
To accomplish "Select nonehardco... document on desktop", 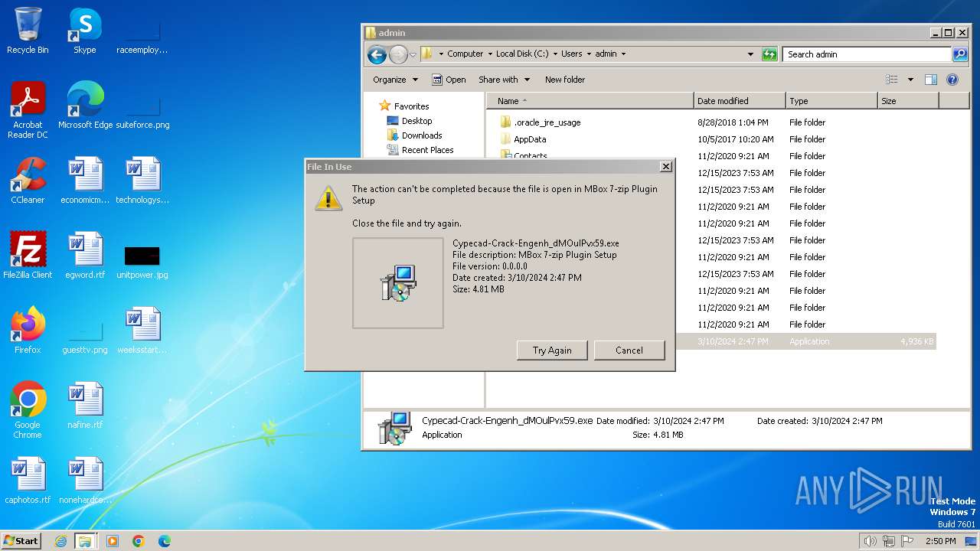I will [85, 481].
